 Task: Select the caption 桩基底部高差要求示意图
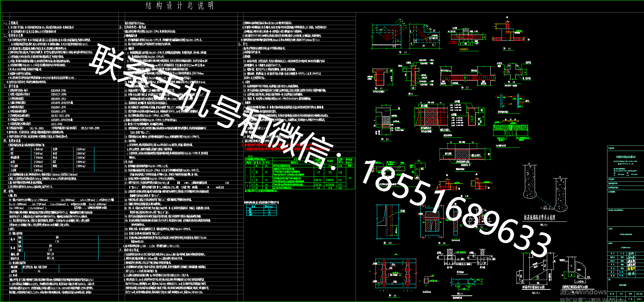(540, 217)
